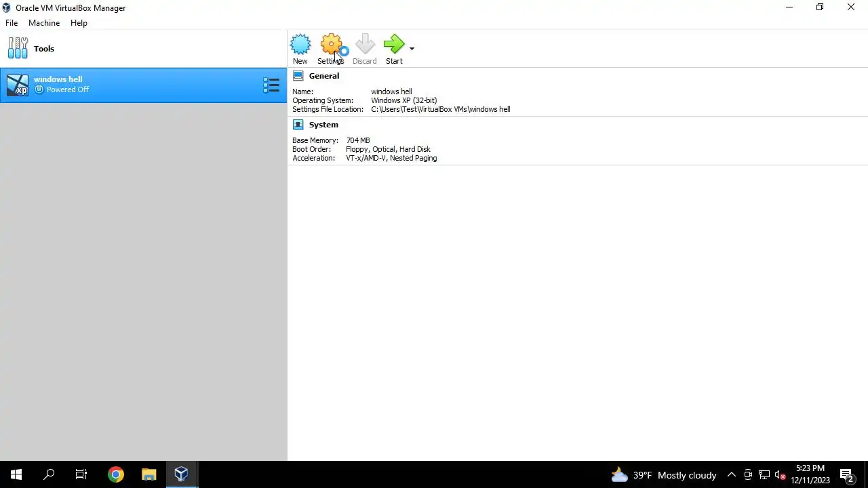Open the General section header link
The image size is (868, 488).
coord(323,76)
